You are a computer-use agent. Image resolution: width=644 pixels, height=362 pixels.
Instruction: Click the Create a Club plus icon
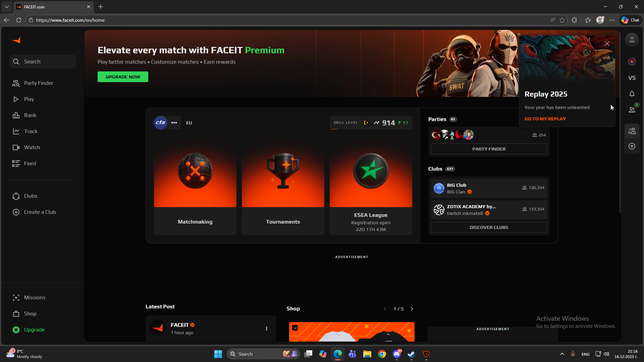16,212
